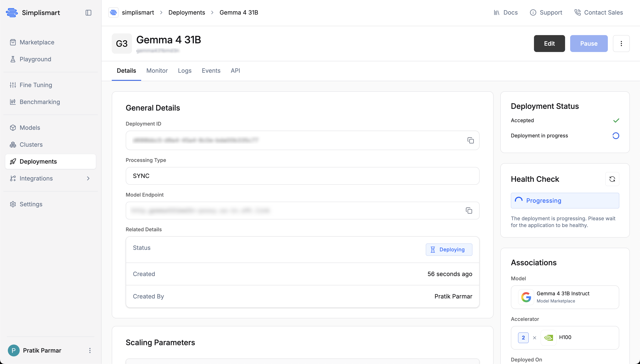Copy the Model Endpoint URL
The width and height of the screenshot is (640, 364).
click(x=469, y=211)
